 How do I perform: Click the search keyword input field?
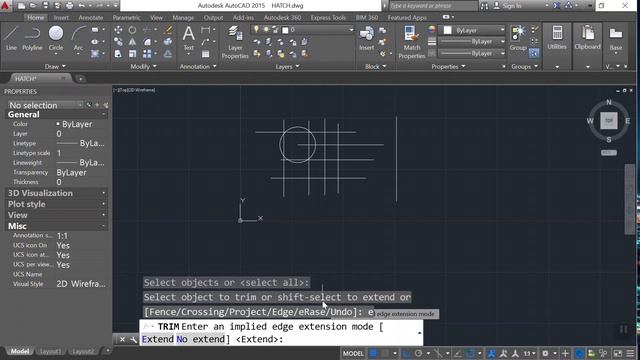coord(433,6)
